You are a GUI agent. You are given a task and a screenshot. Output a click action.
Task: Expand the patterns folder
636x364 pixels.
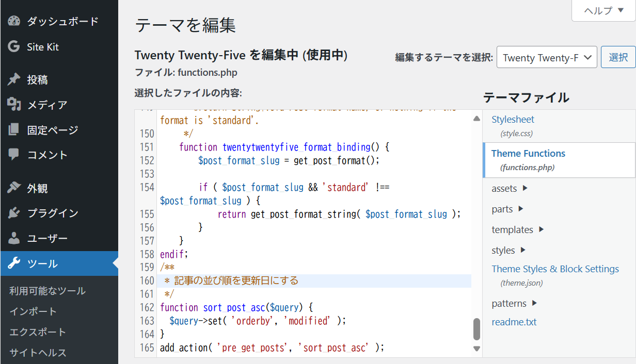tap(514, 303)
